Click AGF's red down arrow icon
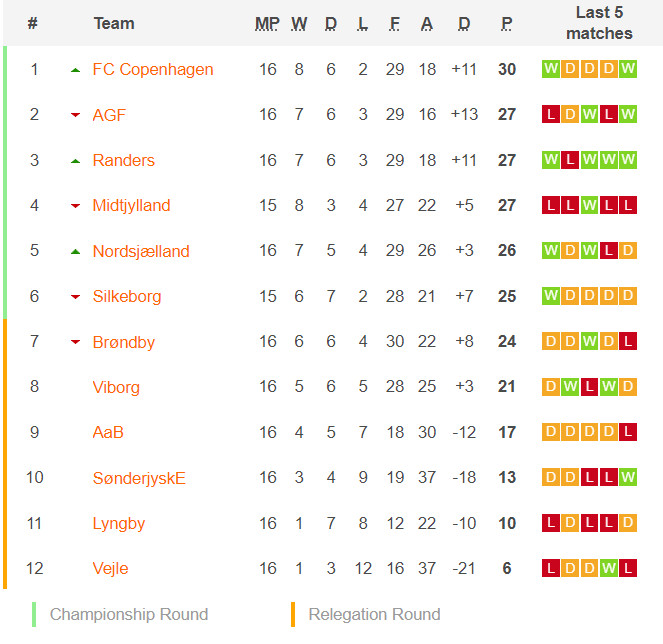This screenshot has height=644, width=663. tap(75, 115)
